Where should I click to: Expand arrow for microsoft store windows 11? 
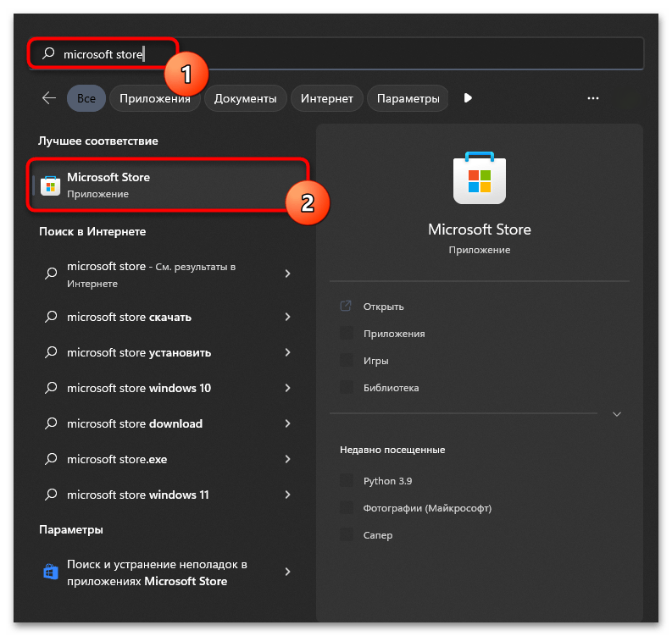tap(287, 495)
